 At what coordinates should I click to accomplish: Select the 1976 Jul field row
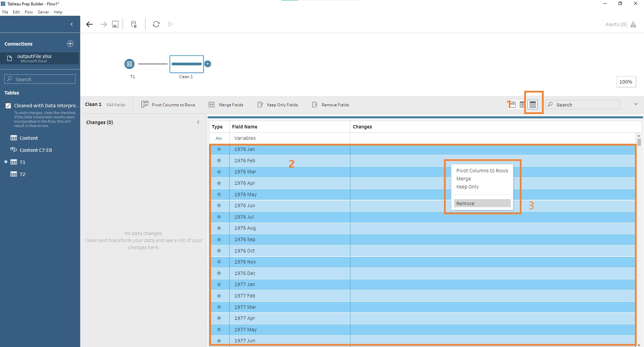[423, 217]
